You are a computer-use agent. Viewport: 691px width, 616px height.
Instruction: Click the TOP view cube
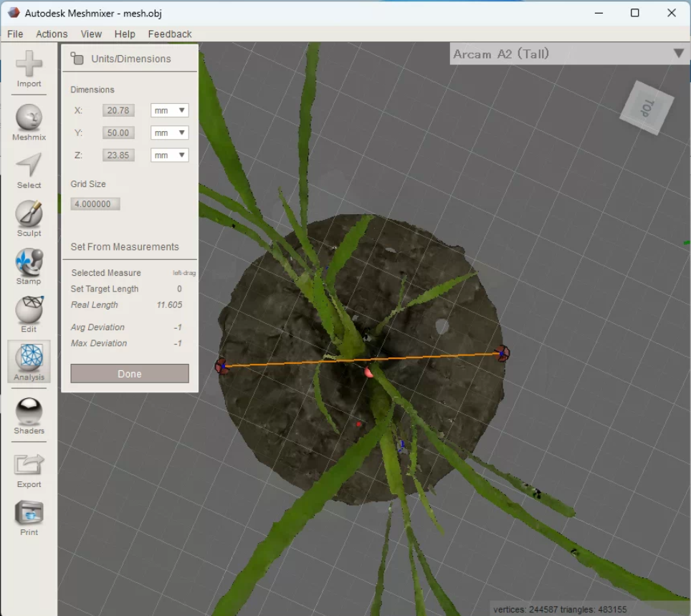(646, 108)
